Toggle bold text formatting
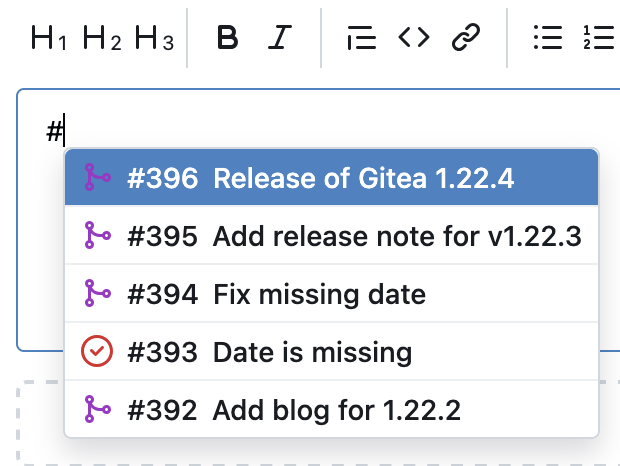Screen dimensions: 620x466 228,38
